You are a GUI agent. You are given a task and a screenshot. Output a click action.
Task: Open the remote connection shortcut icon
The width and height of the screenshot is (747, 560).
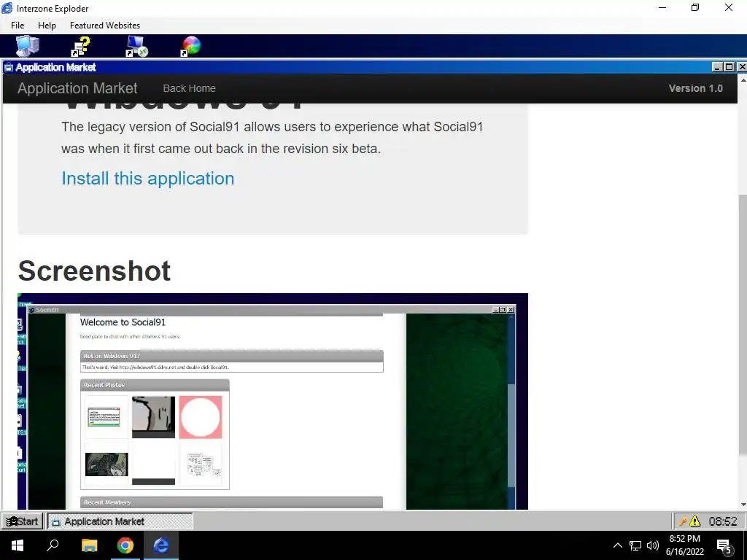click(137, 46)
